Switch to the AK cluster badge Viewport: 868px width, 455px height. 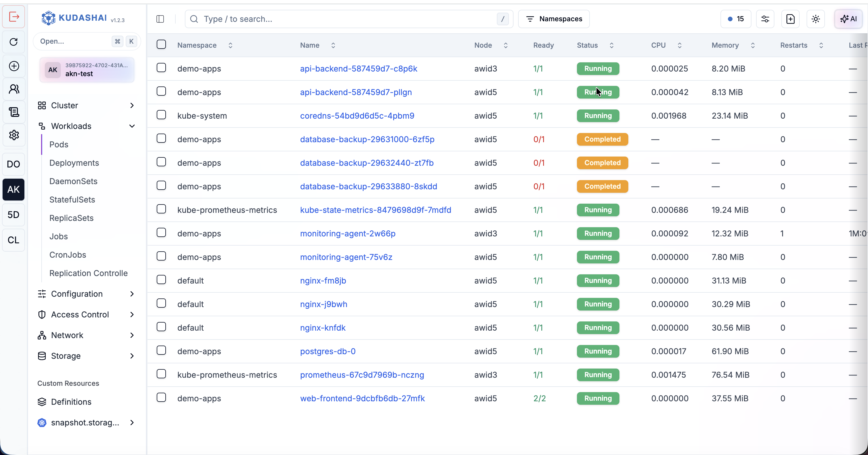coord(13,190)
